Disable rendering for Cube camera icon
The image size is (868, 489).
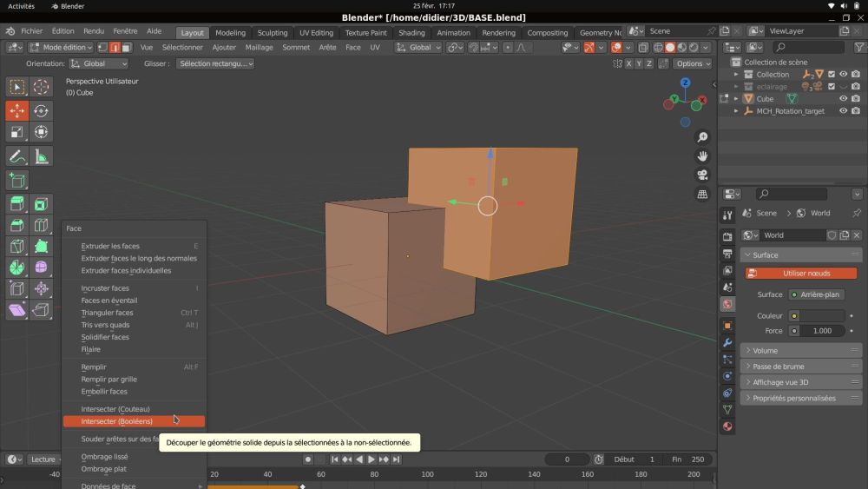[x=856, y=98]
